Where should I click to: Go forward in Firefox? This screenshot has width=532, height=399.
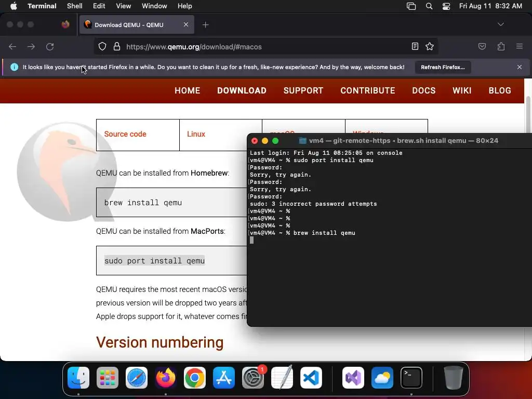pyautogui.click(x=31, y=46)
